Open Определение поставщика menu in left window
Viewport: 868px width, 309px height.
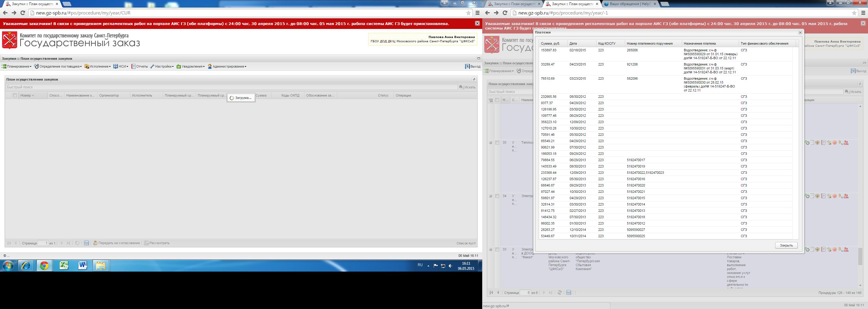pos(58,66)
